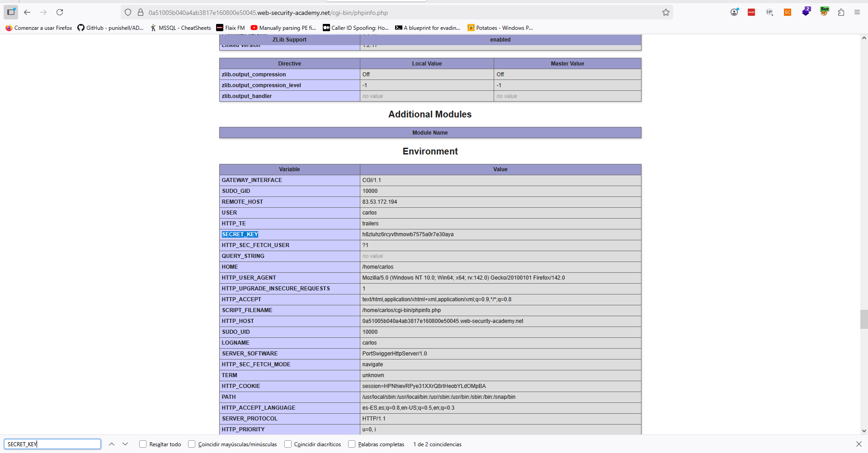Open the MSSQL - CheatSheets bookmark

[180, 28]
